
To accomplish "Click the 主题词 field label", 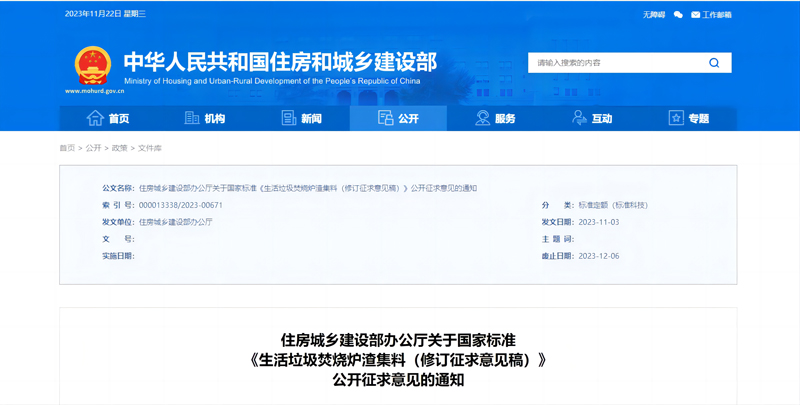I will coord(558,239).
